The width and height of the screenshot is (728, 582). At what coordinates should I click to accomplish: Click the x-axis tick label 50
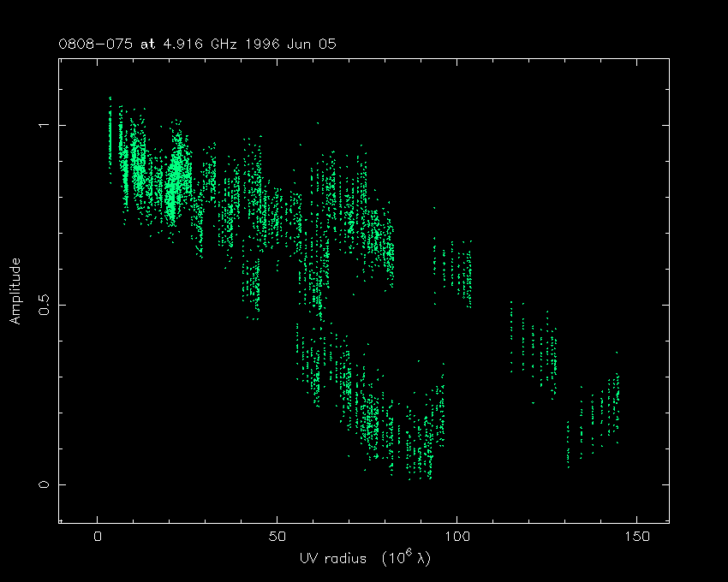[277, 537]
